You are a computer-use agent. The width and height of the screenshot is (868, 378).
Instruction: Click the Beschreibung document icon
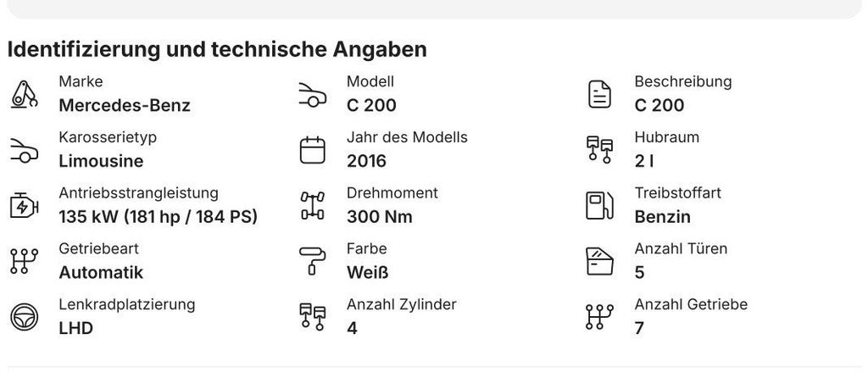pyautogui.click(x=599, y=94)
